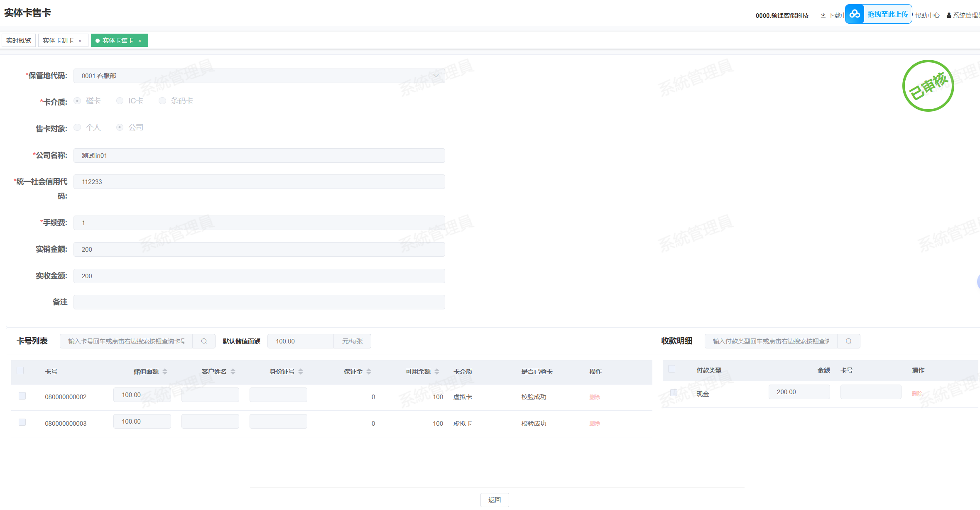Check the row checkbox for card 080000000003
980x510 pixels.
tap(22, 422)
